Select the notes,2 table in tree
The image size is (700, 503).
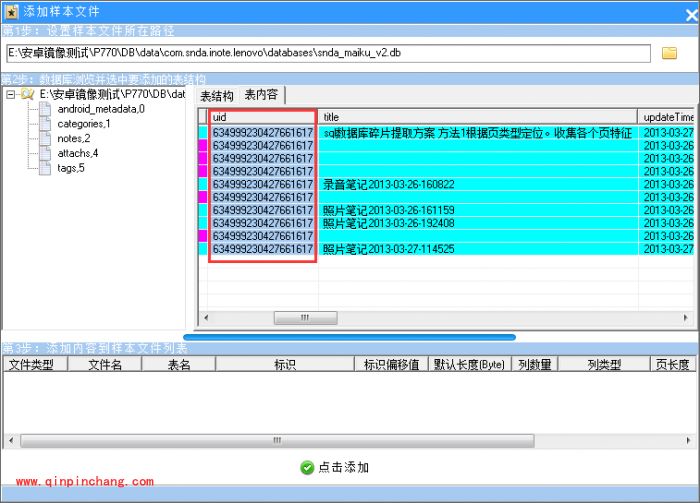pos(73,138)
